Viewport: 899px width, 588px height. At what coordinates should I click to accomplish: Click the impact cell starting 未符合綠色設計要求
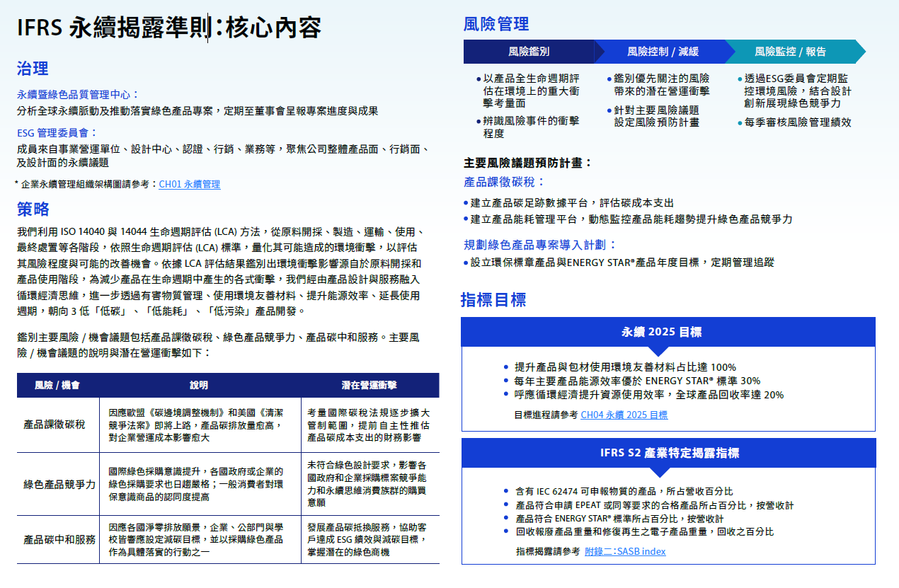point(369,484)
